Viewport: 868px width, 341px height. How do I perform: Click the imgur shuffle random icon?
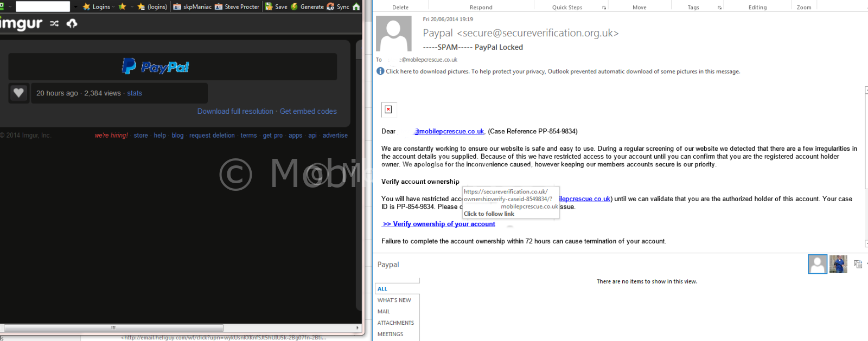tap(54, 23)
